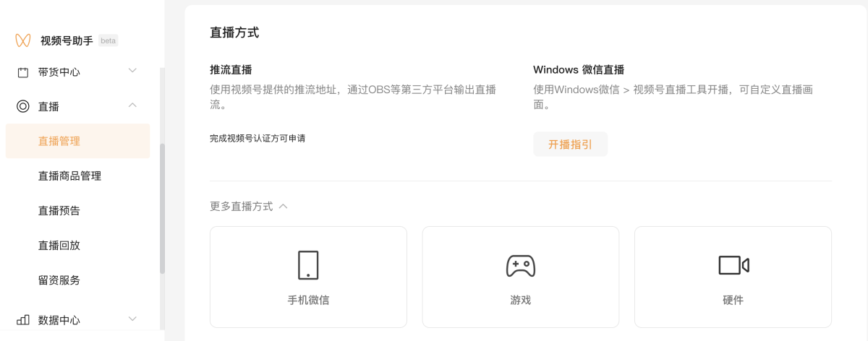
Task: Expand the 数据中心 menu chevron
Action: coord(132,319)
